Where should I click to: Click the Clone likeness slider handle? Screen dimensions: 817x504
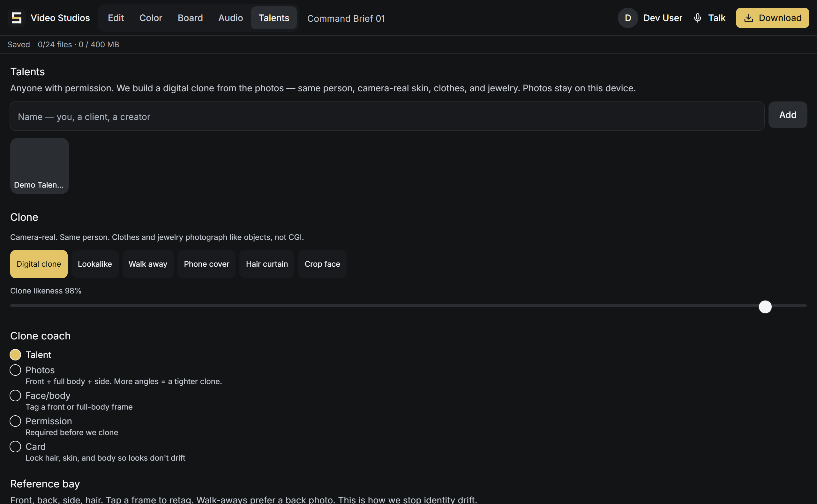pyautogui.click(x=765, y=307)
